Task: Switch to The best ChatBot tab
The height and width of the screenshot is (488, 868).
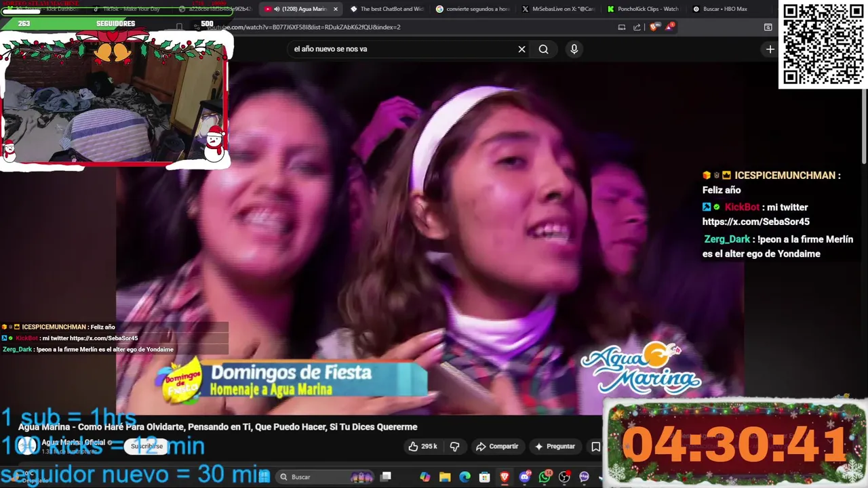Action: [x=387, y=9]
